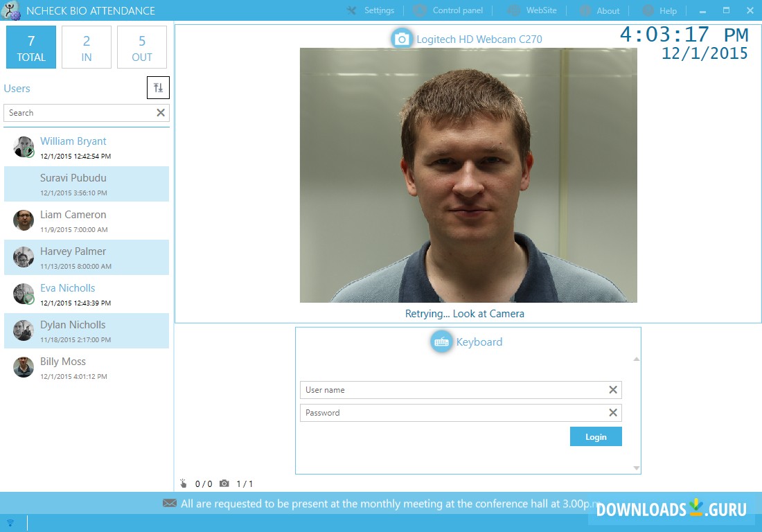The height and width of the screenshot is (532, 762).
Task: Click the Login button
Action: (595, 436)
